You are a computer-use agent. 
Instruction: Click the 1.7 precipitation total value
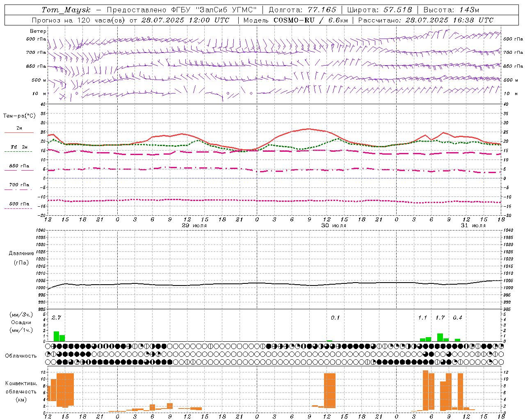click(x=440, y=318)
